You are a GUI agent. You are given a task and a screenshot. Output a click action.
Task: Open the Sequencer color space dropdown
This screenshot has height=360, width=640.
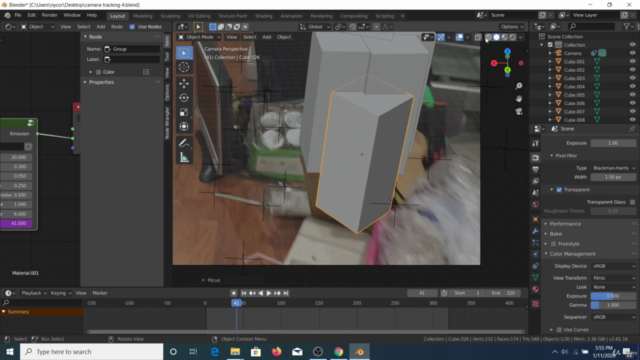pyautogui.click(x=613, y=317)
